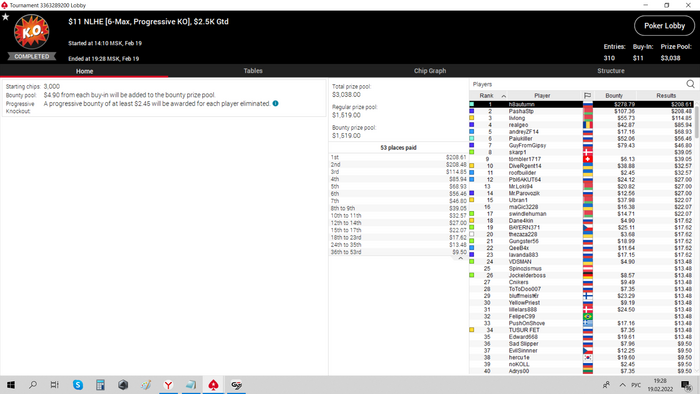This screenshot has width=700, height=394.
Task: Click the yellow color tag of TUSUR FET
Action: tap(471, 330)
